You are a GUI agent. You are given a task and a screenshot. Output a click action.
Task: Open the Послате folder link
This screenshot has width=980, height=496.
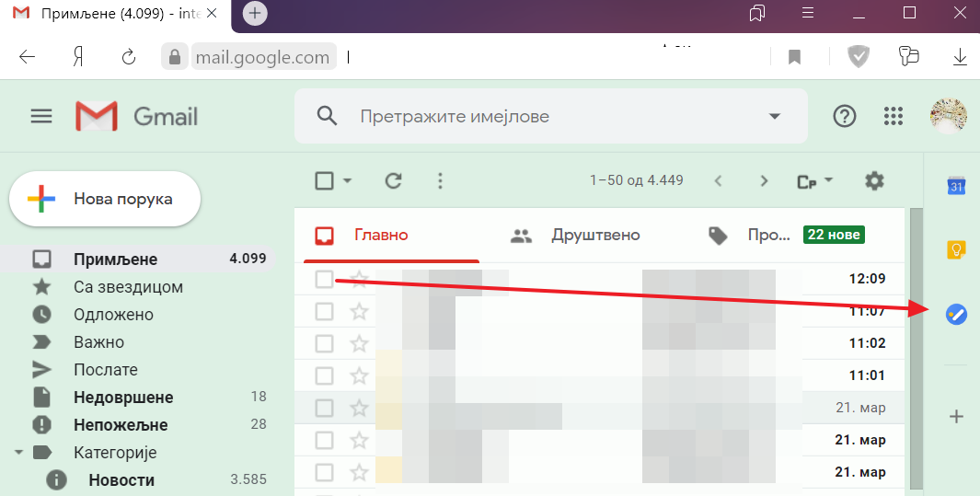105,370
